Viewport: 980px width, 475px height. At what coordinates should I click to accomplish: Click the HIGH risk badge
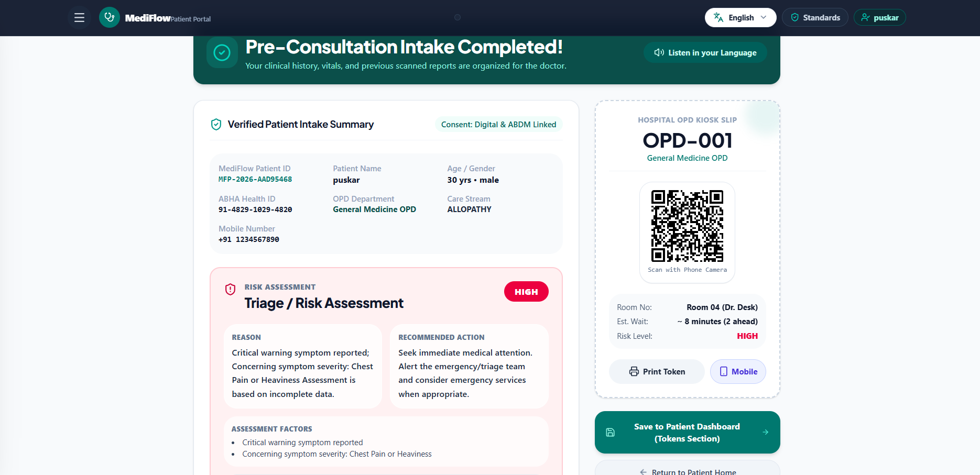(x=526, y=292)
